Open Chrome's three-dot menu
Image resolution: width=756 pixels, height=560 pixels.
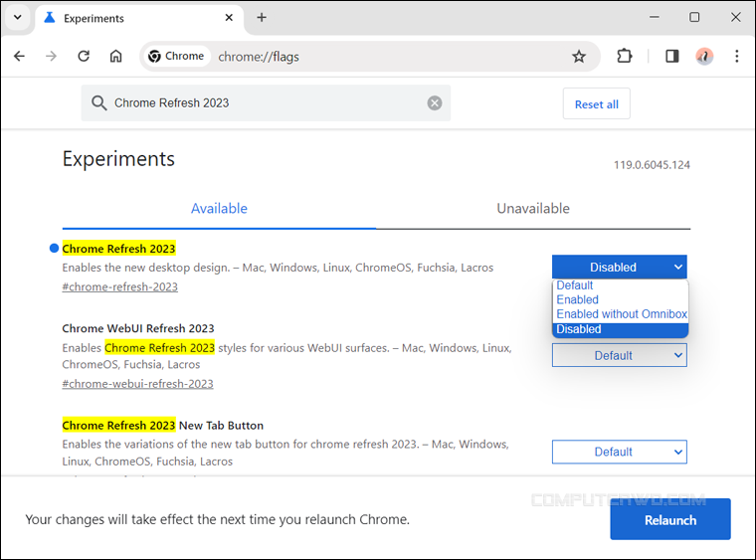coord(737,57)
